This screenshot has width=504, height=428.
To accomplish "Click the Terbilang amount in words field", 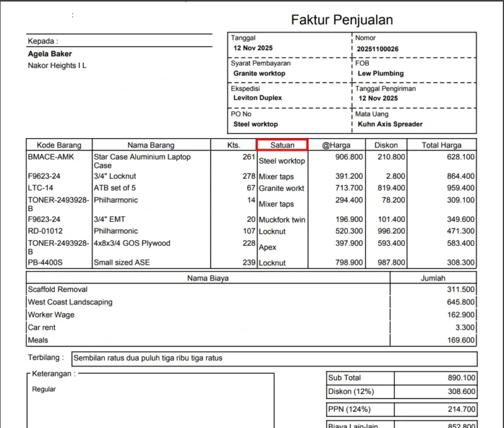I will [x=275, y=359].
